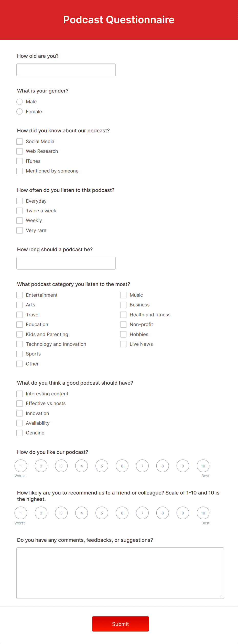The height and width of the screenshot is (644, 238).
Task: Enable the Genuine checkbox
Action: 19,433
